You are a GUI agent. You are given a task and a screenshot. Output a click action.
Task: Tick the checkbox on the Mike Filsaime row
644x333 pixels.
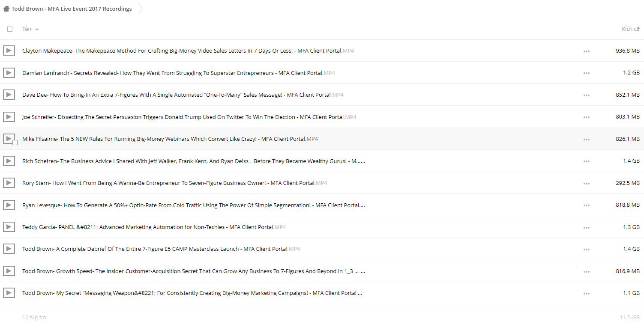click(x=15, y=143)
